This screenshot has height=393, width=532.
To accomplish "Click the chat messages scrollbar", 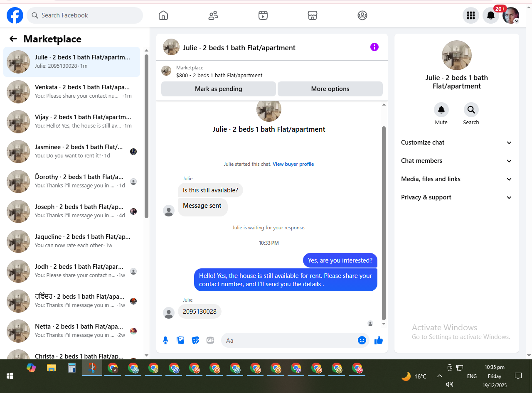I will [x=384, y=224].
